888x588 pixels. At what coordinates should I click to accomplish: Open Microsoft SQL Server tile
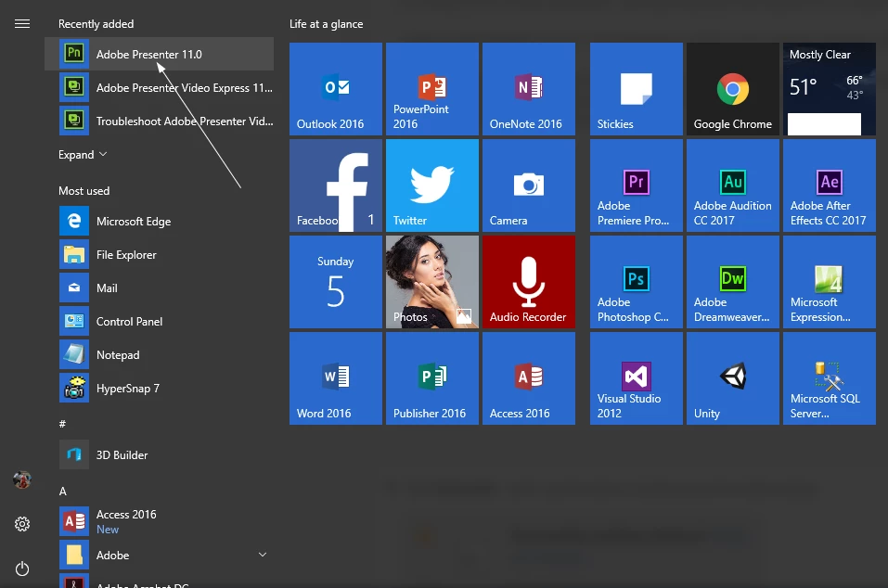[830, 378]
